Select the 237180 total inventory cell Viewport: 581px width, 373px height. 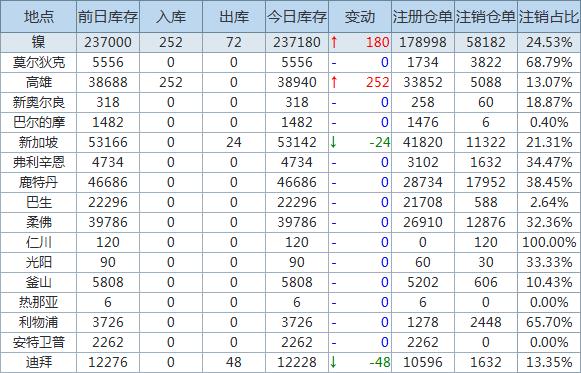[x=297, y=42]
